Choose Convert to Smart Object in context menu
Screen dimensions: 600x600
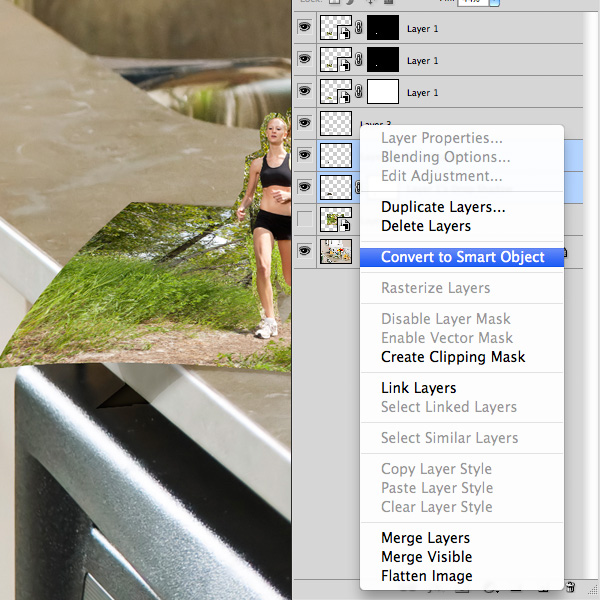(462, 257)
